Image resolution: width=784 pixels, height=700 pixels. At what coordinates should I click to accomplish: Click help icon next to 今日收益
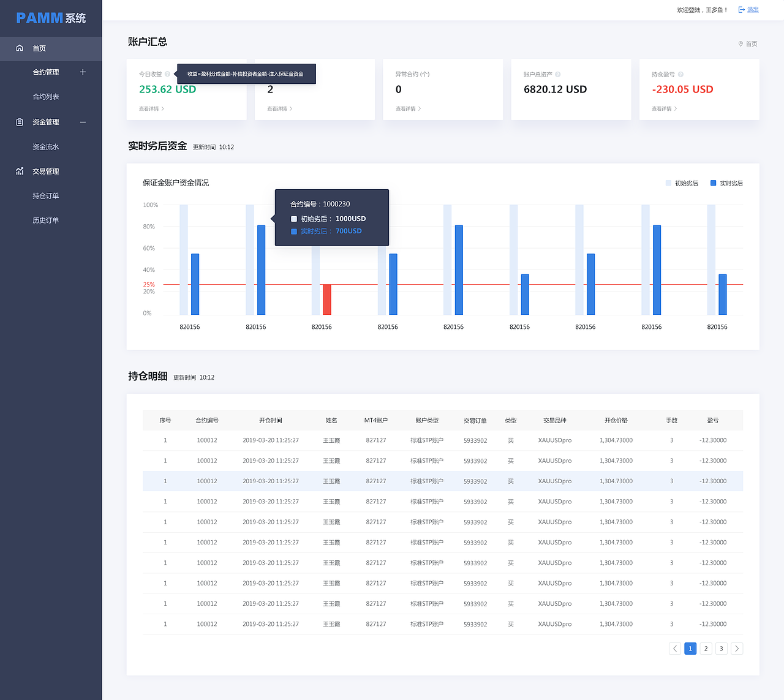pyautogui.click(x=167, y=74)
